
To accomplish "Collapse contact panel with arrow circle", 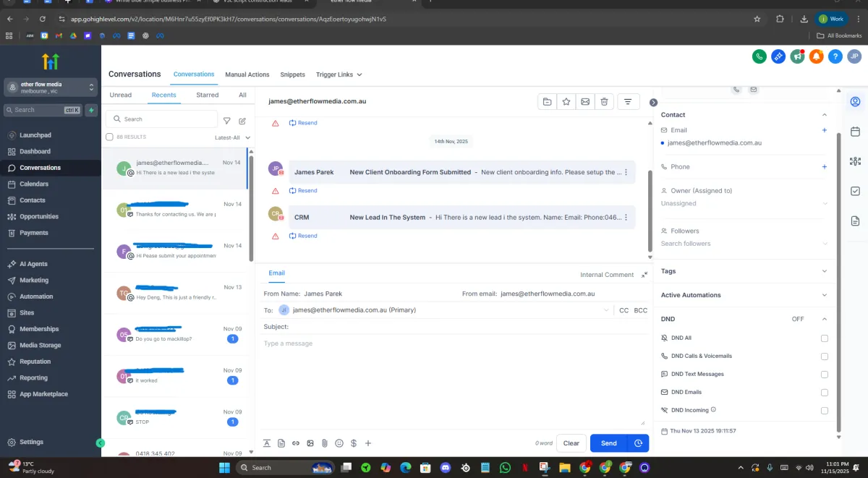I will click(653, 103).
